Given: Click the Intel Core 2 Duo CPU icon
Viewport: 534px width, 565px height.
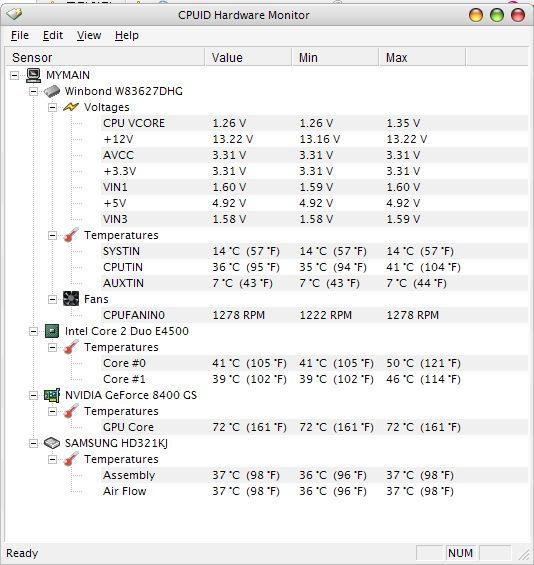Looking at the screenshot, I should click(x=52, y=331).
